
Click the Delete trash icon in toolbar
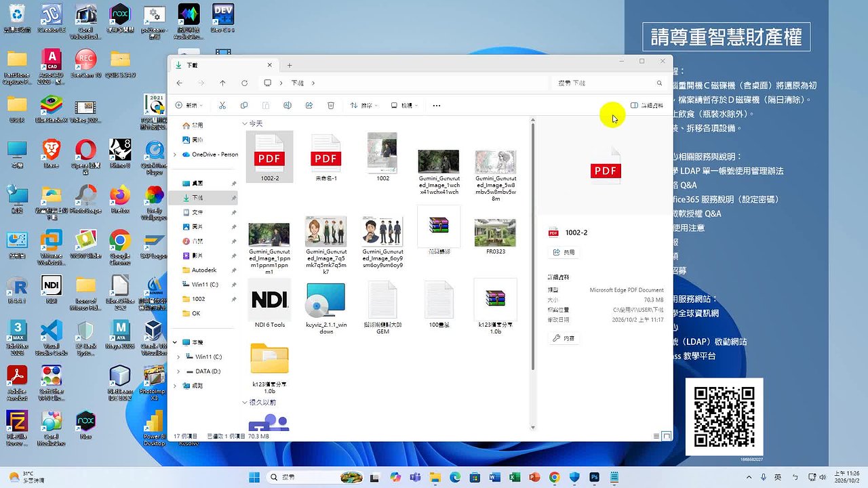click(x=331, y=106)
